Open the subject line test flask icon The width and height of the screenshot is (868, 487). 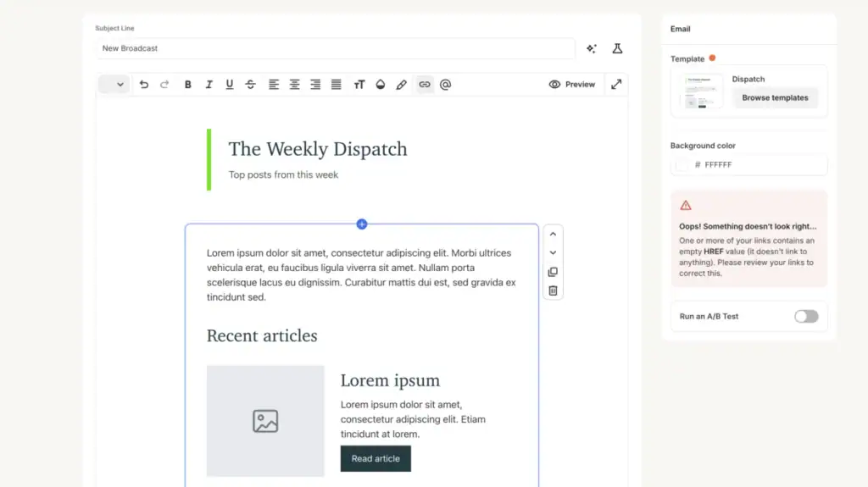click(617, 49)
